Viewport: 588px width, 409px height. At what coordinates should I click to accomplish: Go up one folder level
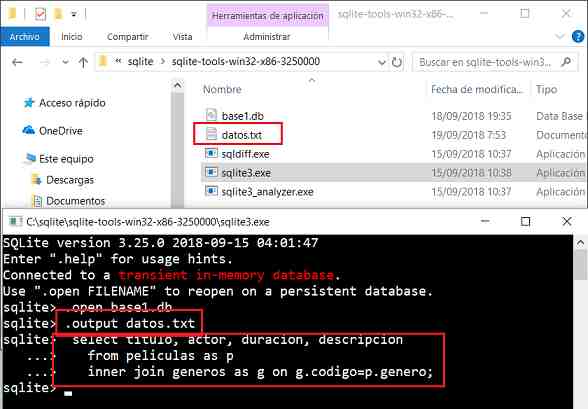click(x=83, y=62)
